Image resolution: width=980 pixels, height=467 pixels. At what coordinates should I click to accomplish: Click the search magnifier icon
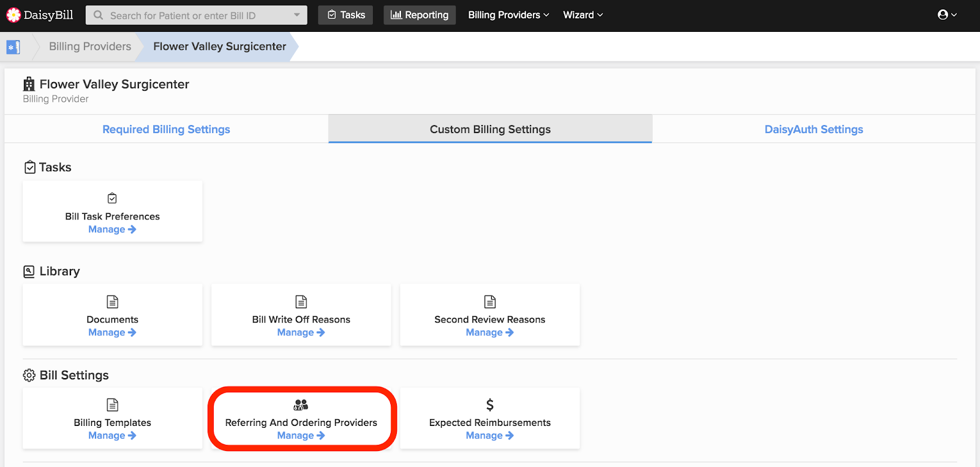98,15
